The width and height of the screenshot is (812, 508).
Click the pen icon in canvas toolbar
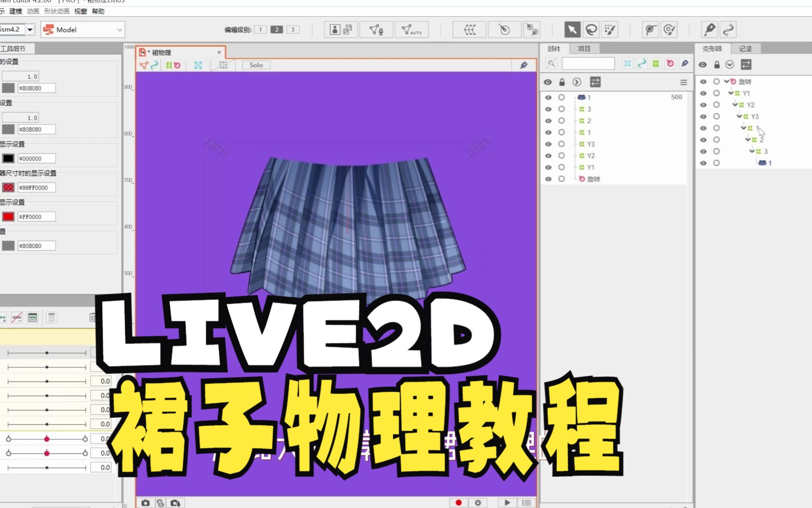point(523,65)
